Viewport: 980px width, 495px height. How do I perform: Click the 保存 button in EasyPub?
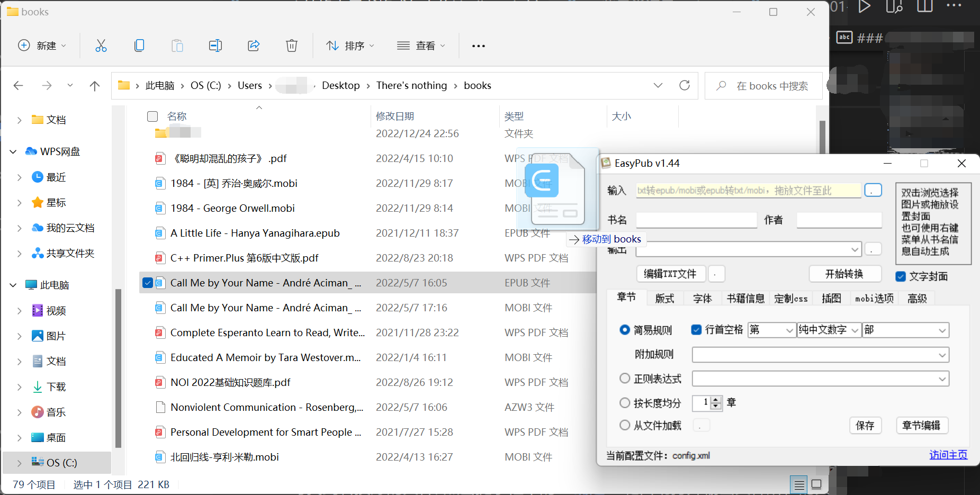tap(865, 426)
